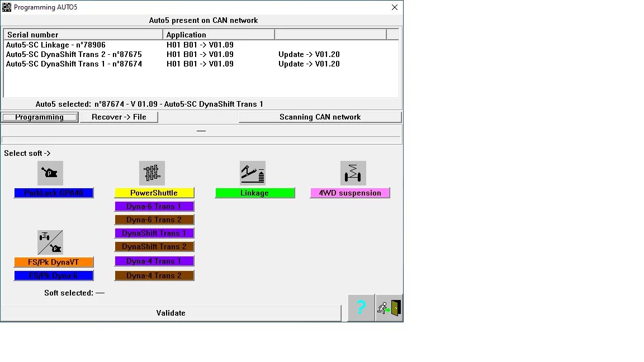Viewport: 644px width, 362px height.
Task: Exit using the door icon
Action: [389, 308]
